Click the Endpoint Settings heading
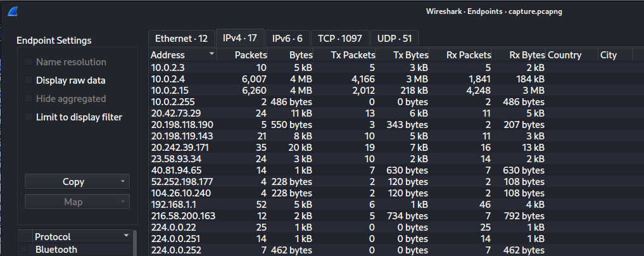 coord(54,41)
